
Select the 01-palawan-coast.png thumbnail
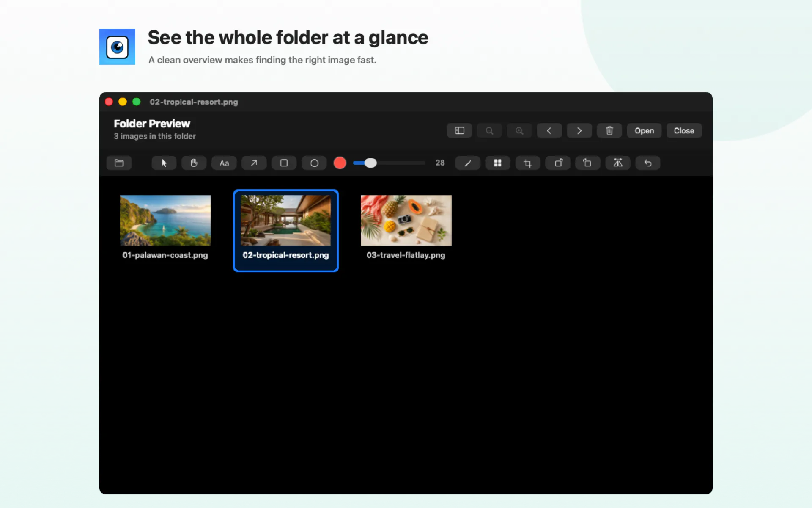pos(165,220)
